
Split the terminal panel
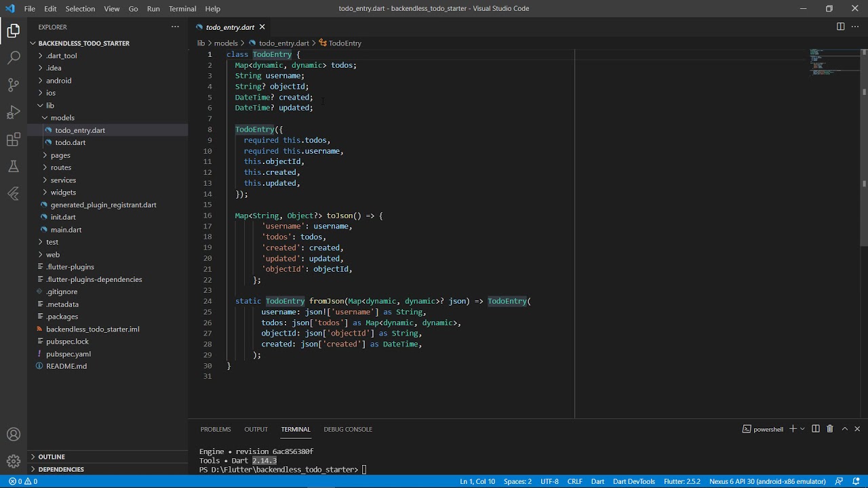pyautogui.click(x=816, y=429)
